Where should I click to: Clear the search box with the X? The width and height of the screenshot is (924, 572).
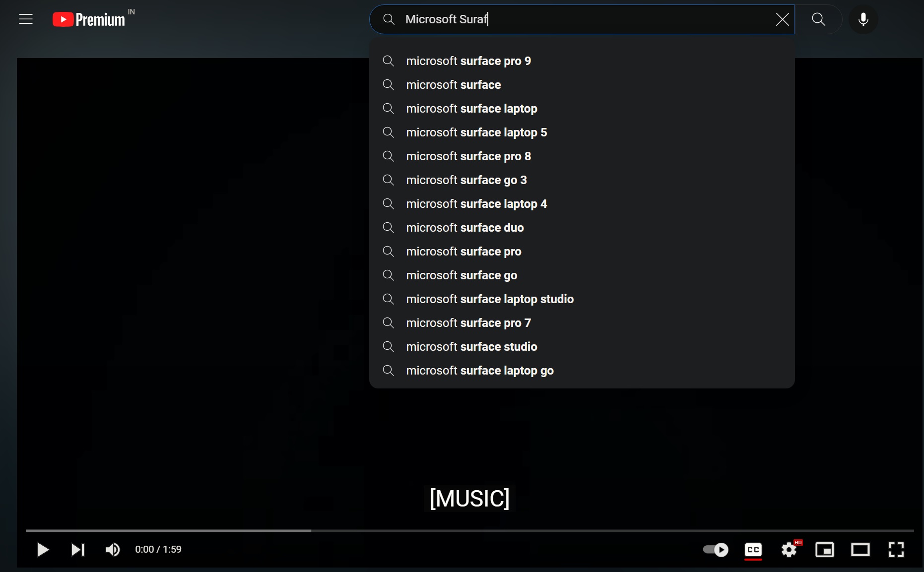(x=782, y=19)
